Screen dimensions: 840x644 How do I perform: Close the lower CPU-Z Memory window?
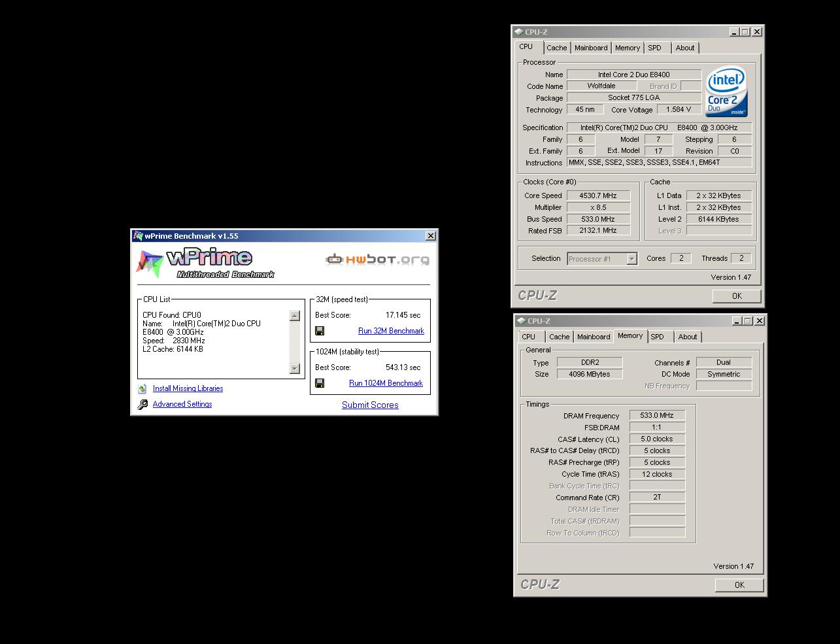tap(760, 320)
